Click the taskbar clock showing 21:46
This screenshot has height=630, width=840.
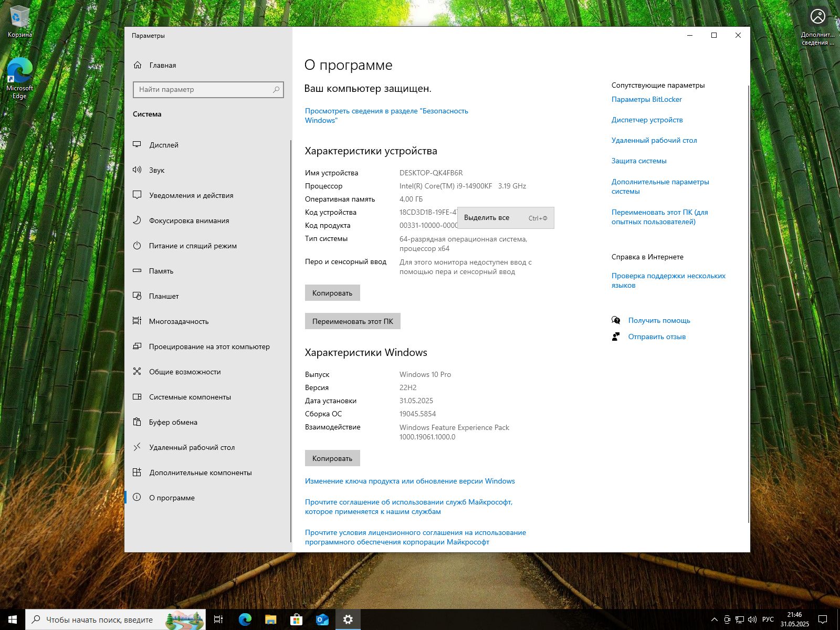794,619
